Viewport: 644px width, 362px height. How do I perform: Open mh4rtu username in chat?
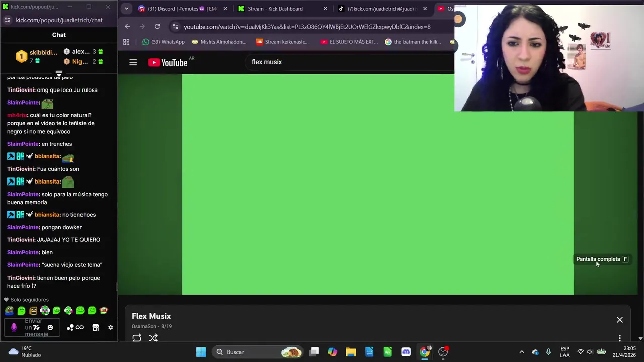click(17, 115)
